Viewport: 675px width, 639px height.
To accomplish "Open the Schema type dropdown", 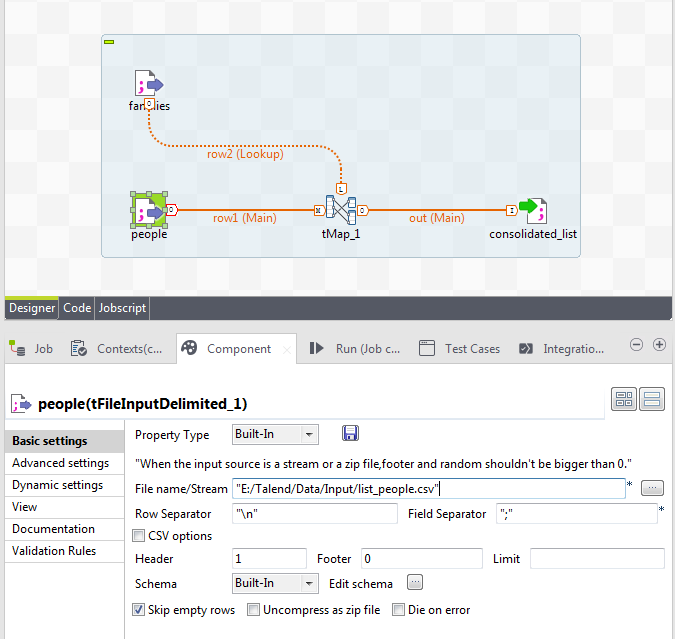I will [x=275, y=583].
